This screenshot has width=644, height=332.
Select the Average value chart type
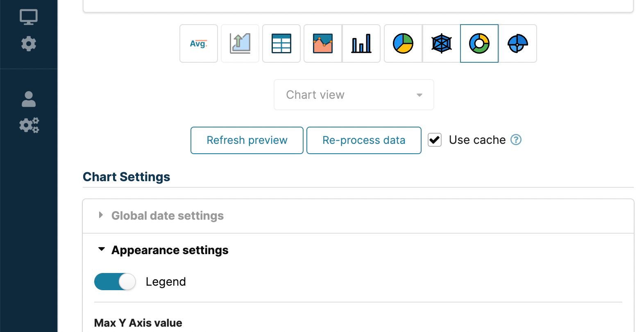199,43
